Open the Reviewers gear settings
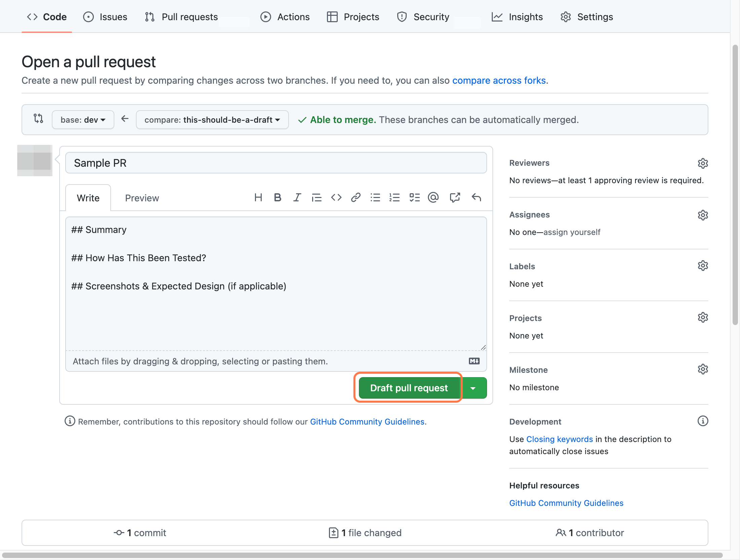The image size is (740, 560). click(703, 163)
